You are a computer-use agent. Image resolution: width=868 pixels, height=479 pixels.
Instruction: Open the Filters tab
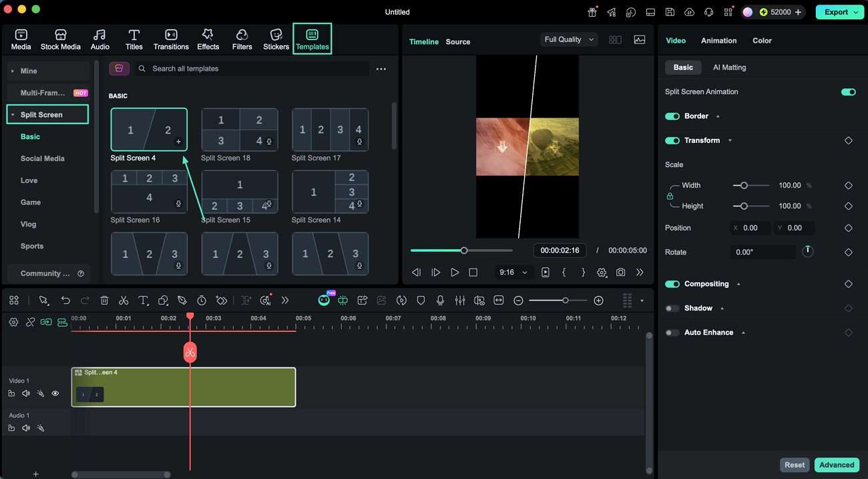pyautogui.click(x=242, y=39)
